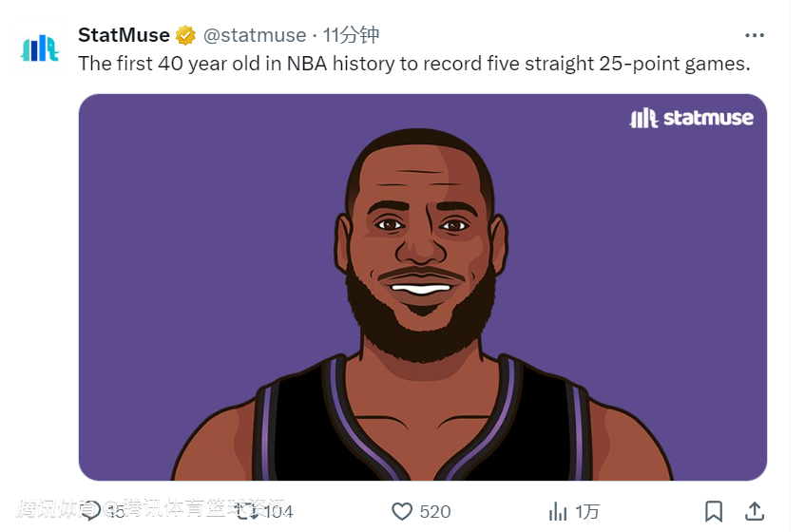Click the StatMuse profile avatar
Image resolution: width=805 pixels, height=532 pixels.
point(40,48)
